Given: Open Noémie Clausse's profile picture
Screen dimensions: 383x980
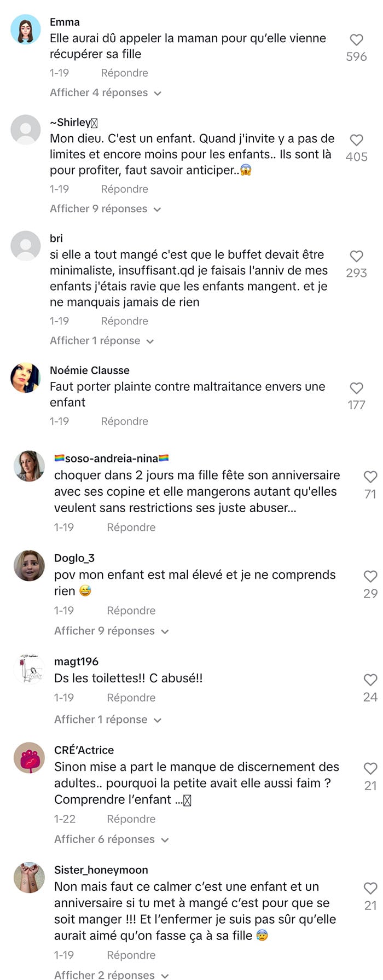Looking at the screenshot, I should 26,378.
